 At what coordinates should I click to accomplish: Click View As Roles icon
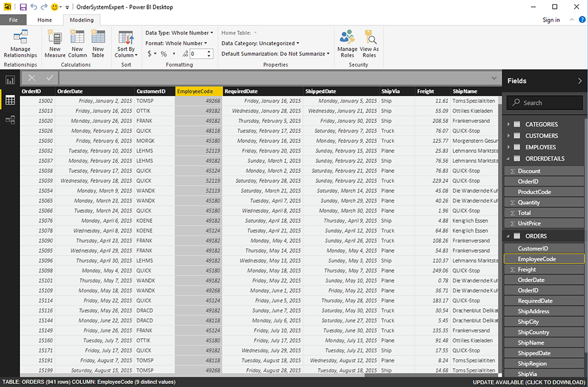369,44
